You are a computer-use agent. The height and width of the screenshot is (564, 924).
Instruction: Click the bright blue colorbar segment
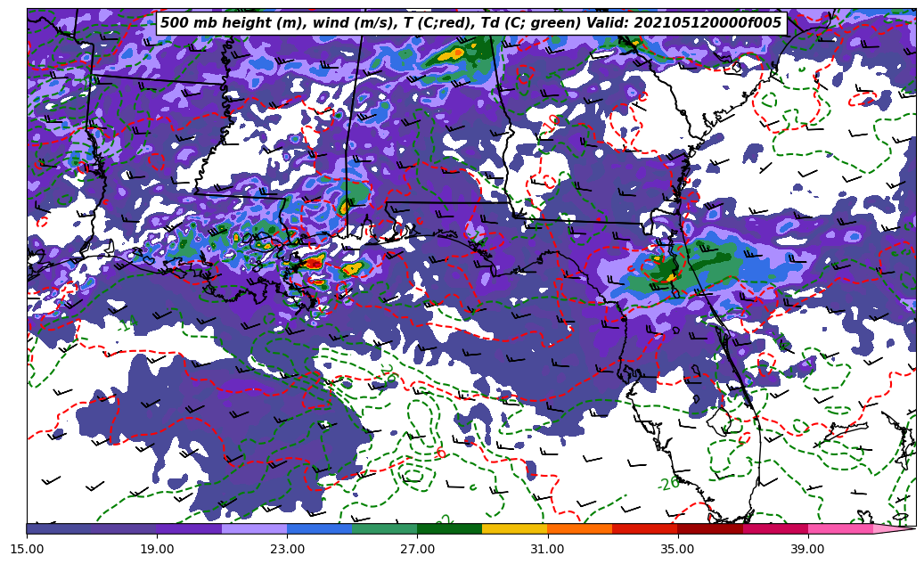pyautogui.click(x=319, y=528)
